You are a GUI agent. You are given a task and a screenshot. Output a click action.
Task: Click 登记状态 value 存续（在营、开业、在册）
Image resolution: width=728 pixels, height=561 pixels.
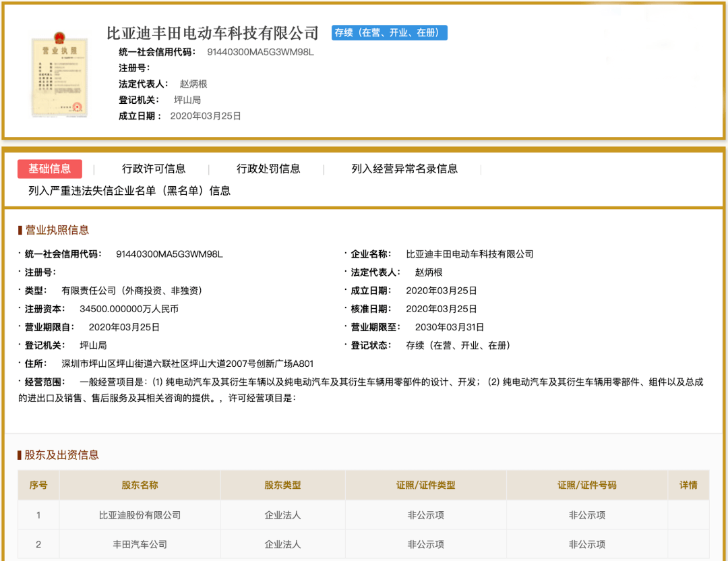(459, 345)
